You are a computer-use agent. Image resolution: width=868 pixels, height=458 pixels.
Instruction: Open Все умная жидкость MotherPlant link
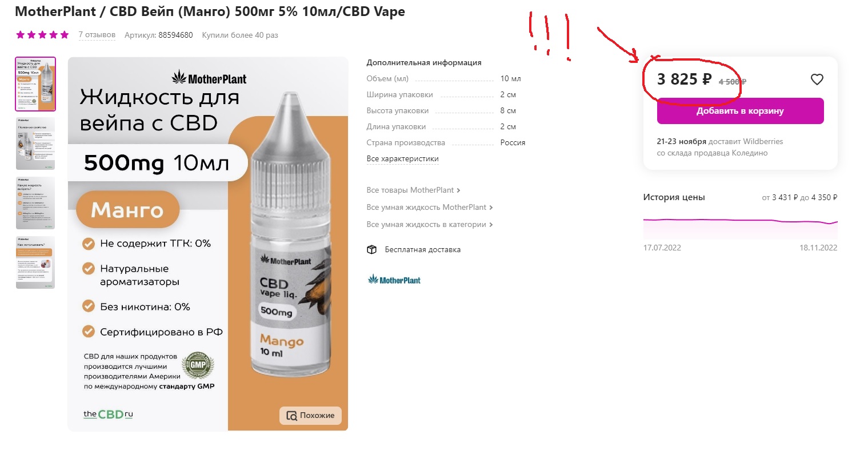[x=430, y=207]
